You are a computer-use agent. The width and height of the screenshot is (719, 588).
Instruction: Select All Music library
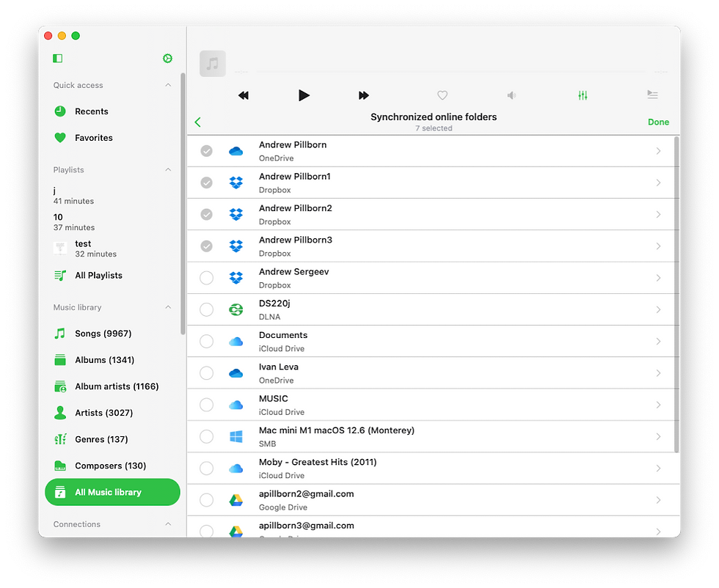(x=112, y=492)
